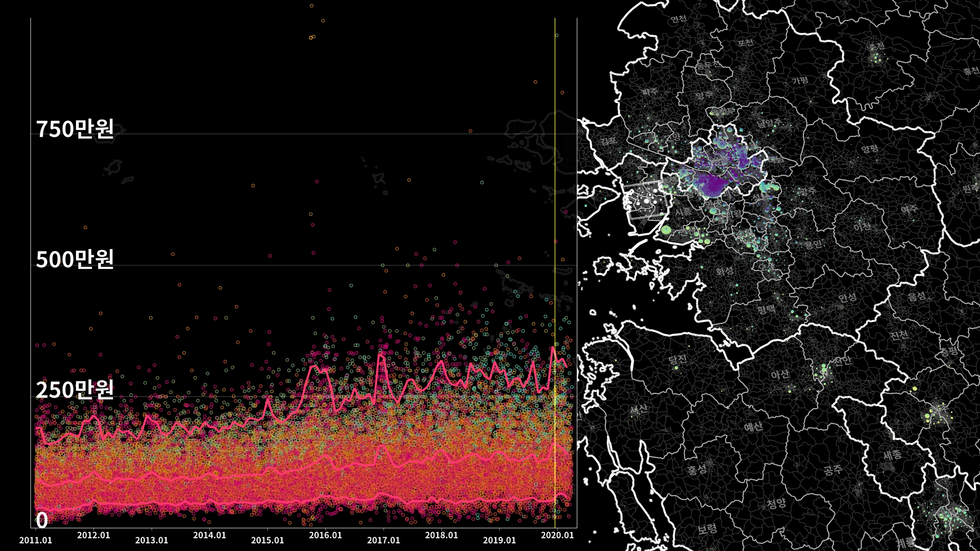
Task: Click the 250만원 y-axis label
Action: pos(75,390)
